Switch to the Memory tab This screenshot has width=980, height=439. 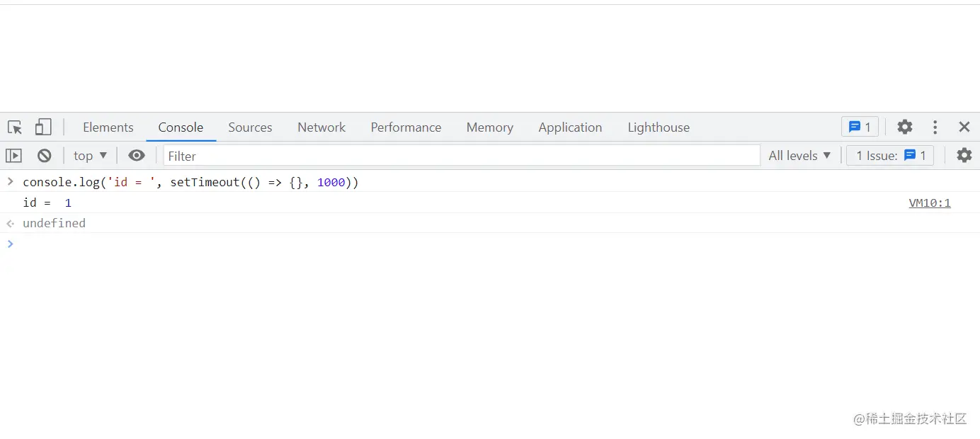tap(489, 127)
